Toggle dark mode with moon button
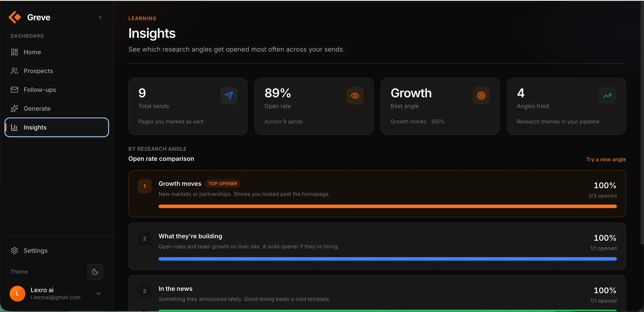 click(x=95, y=272)
